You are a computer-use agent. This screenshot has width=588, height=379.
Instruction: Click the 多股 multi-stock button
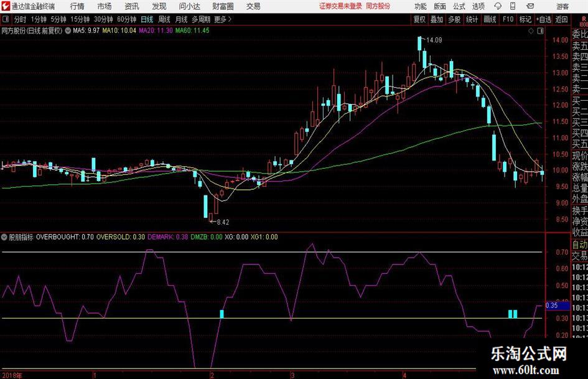(454, 19)
